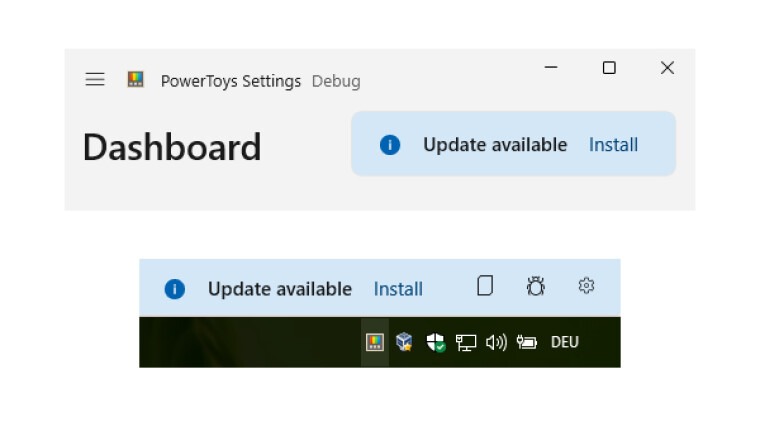Click the bug report icon
This screenshot has height=428, width=760.
point(536,287)
